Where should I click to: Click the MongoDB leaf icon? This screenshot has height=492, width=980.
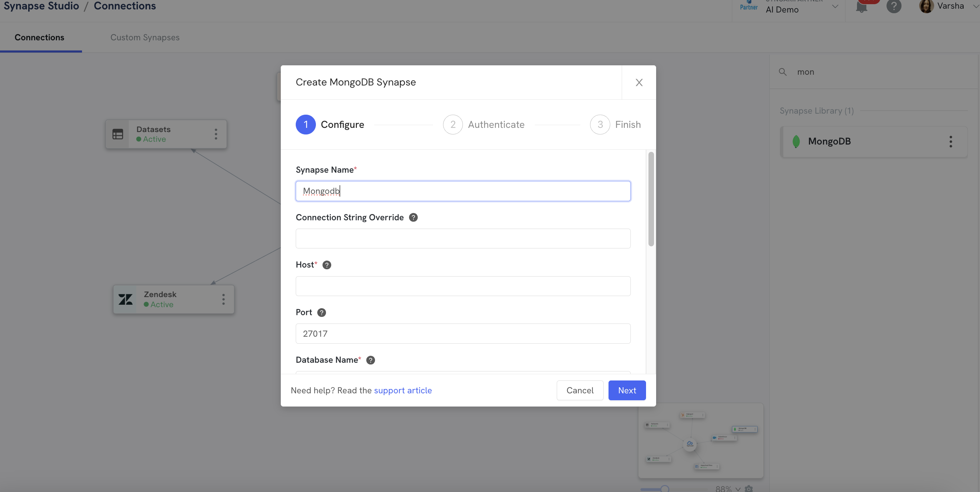click(x=796, y=141)
